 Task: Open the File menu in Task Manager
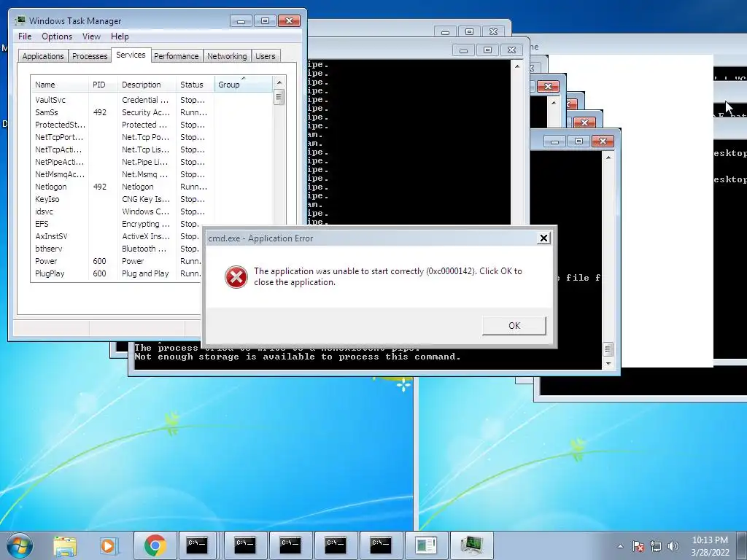(x=25, y=36)
